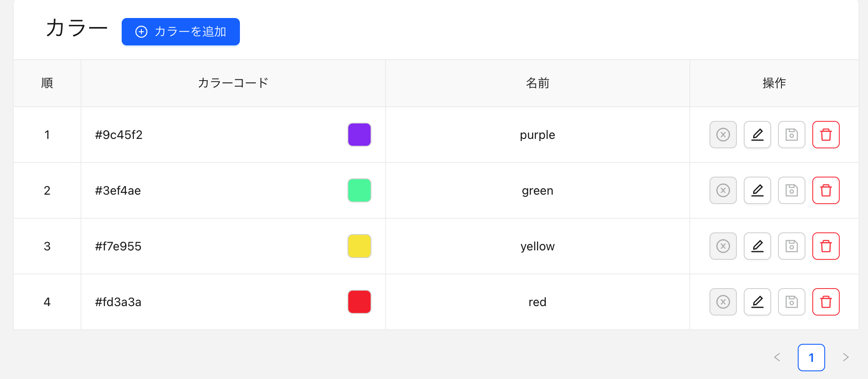The width and height of the screenshot is (868, 379).
Task: Go to the previous page arrow
Action: (777, 357)
